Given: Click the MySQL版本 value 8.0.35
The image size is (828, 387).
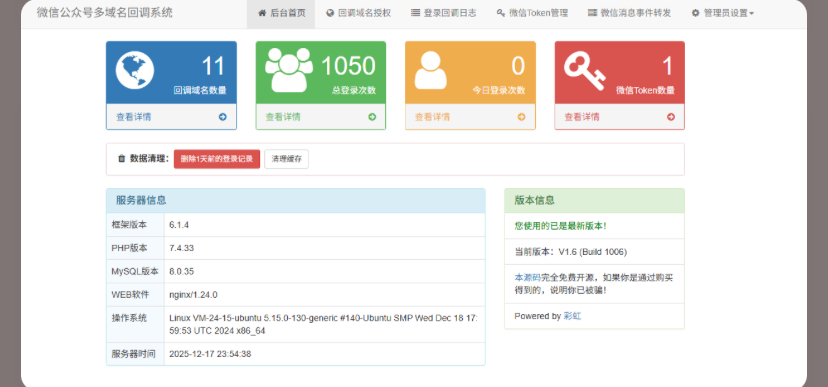Looking at the screenshot, I should (181, 271).
